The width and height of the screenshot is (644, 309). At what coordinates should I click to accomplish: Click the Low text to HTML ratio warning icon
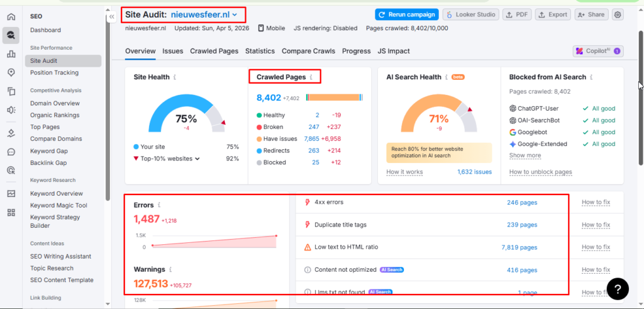307,247
